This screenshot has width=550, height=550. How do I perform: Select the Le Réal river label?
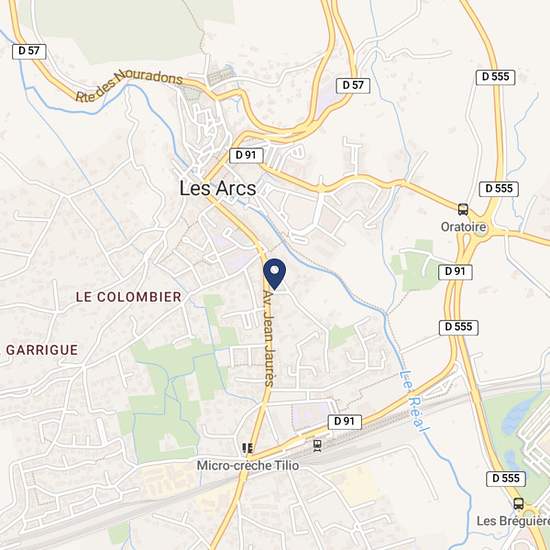point(415,401)
